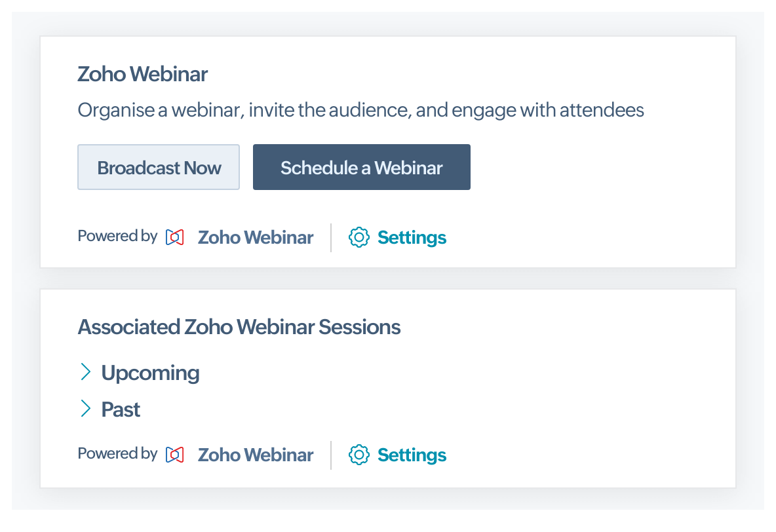Click the Past label
The width and height of the screenshot is (776, 532).
pyautogui.click(x=120, y=409)
